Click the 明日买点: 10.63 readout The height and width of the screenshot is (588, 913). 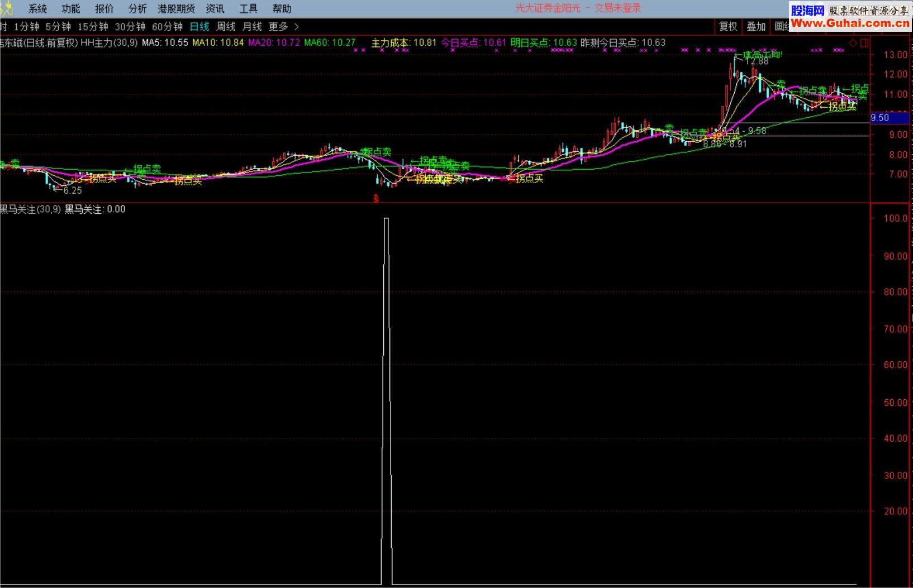tap(544, 42)
